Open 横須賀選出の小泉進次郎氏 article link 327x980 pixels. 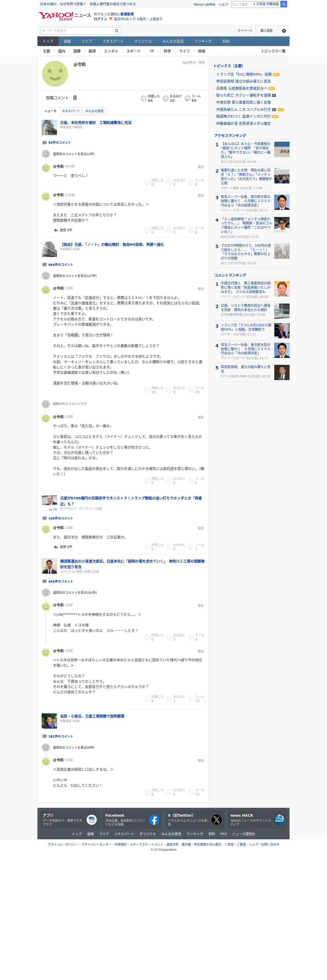click(132, 564)
